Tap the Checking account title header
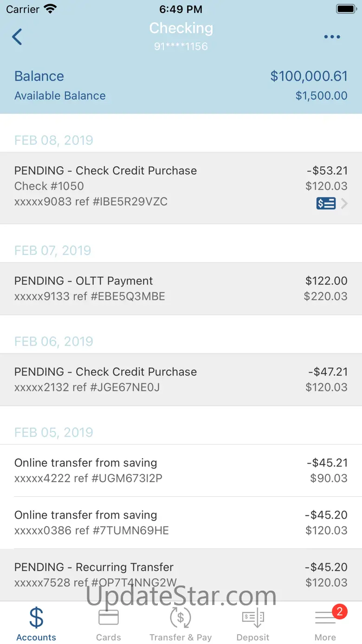The image size is (362, 644). pos(181,28)
